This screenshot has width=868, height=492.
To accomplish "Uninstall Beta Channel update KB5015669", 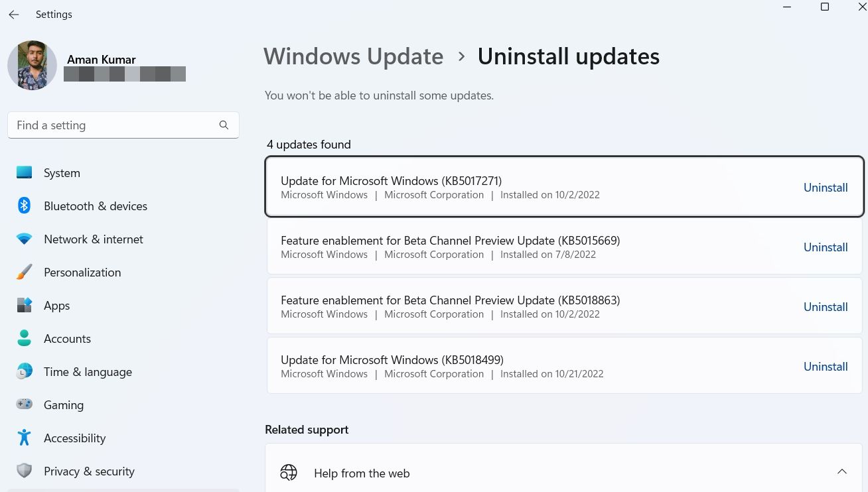I will coord(826,247).
